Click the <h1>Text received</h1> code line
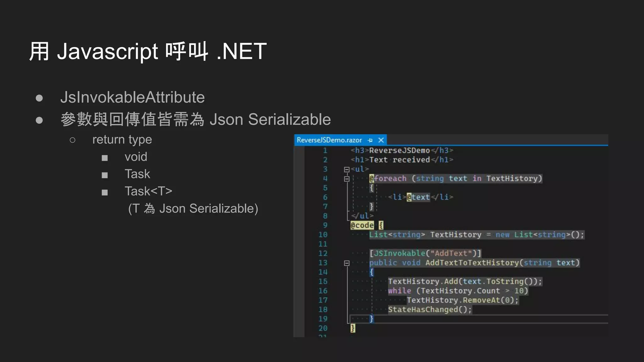Image resolution: width=644 pixels, height=362 pixels. (402, 160)
